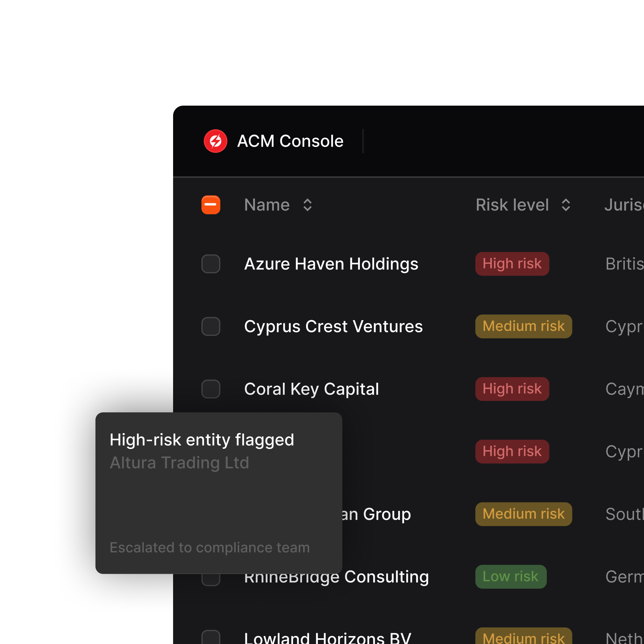Click Altura Trading Ltd in the notification
The height and width of the screenshot is (644, 644).
coord(179,463)
